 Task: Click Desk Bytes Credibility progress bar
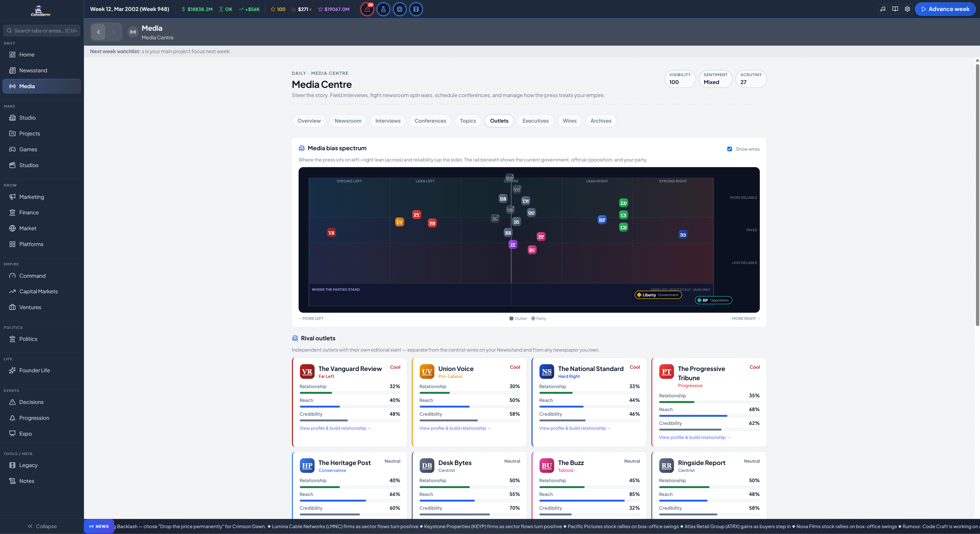[x=469, y=514]
